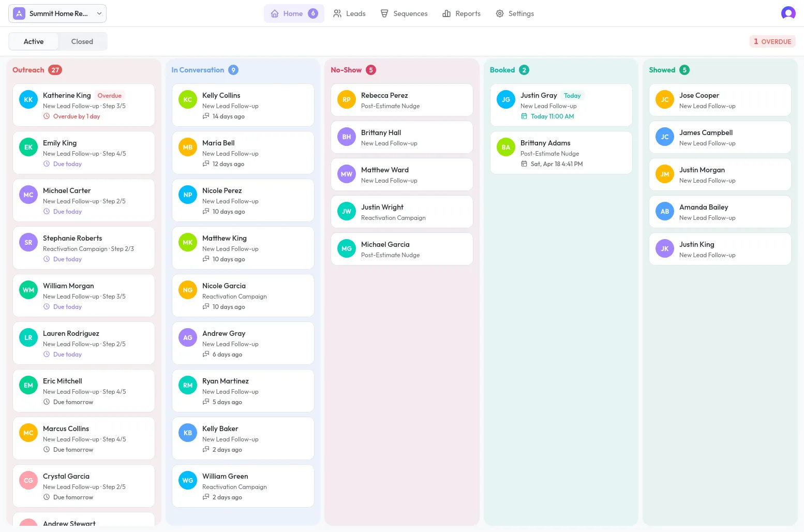
Task: Open Jose Cooper's card in Showed
Action: [x=720, y=99]
